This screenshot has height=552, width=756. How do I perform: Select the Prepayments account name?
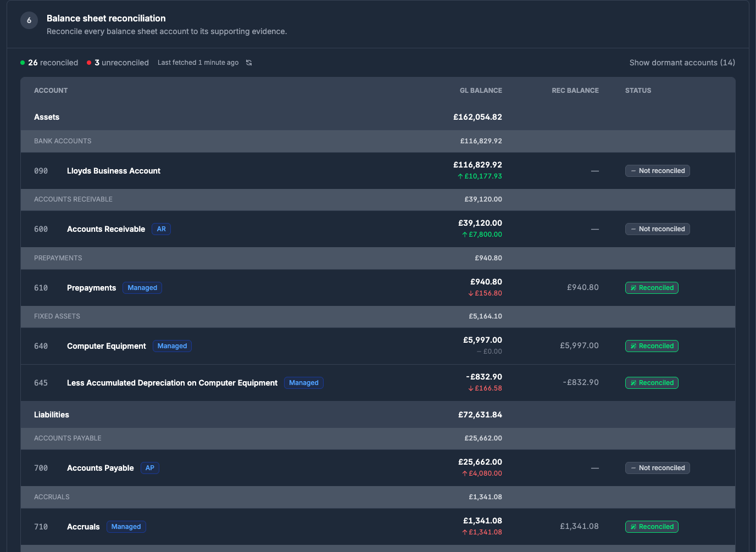click(x=91, y=288)
